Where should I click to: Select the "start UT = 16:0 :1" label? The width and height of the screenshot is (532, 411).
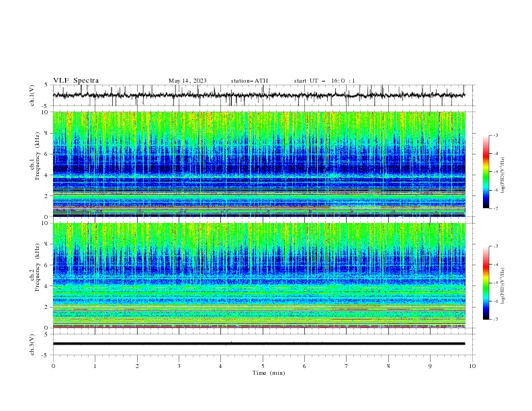click(324, 81)
